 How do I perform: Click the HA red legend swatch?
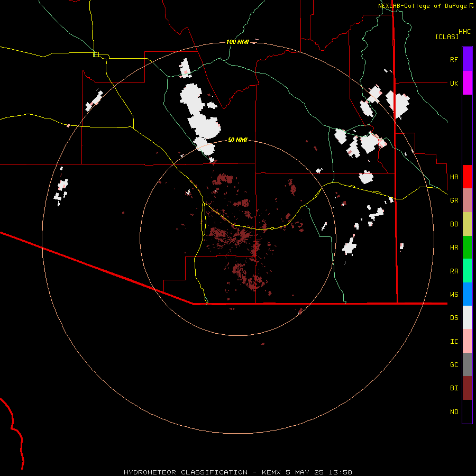point(467,177)
